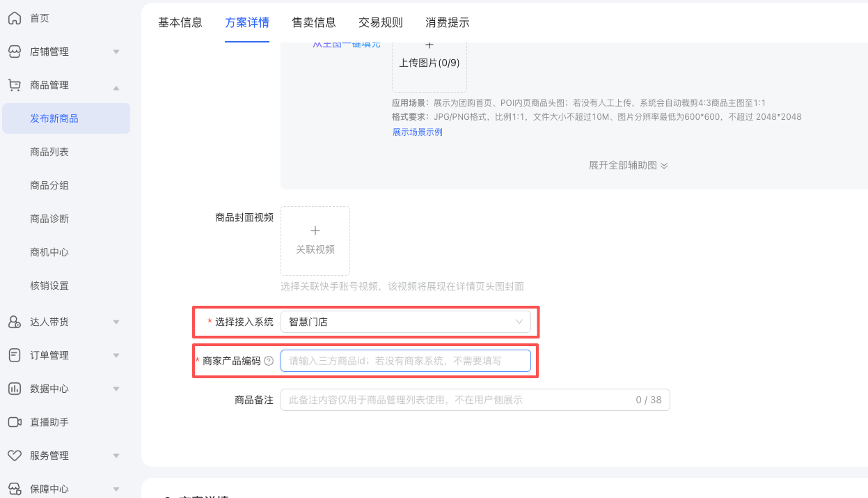Screen dimensions: 868x498
Task: Click the 上传图片 upload box
Action: (429, 61)
